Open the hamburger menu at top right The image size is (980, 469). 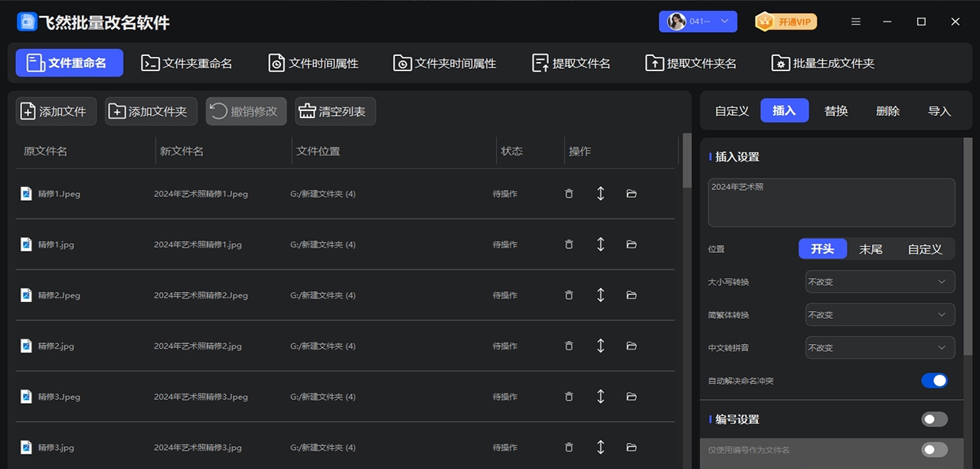point(855,21)
